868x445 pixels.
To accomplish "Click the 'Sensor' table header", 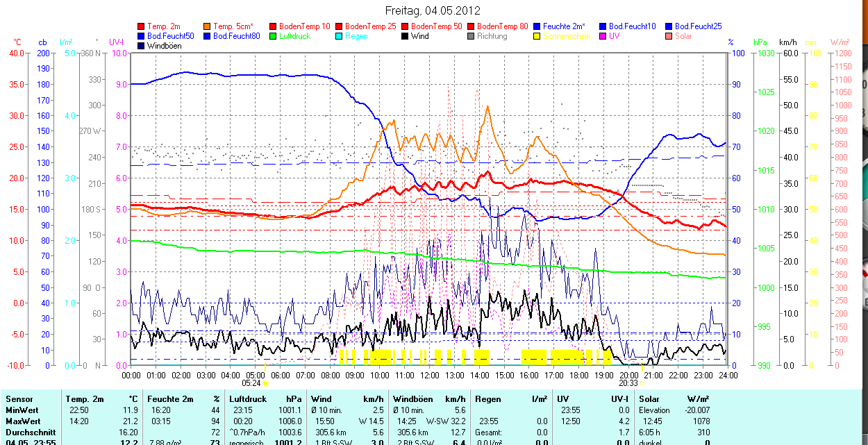I will pyautogui.click(x=18, y=399).
